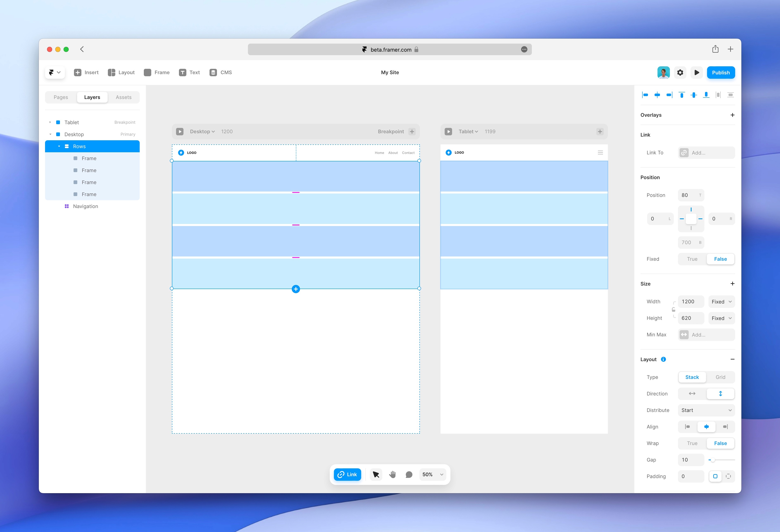Switch layout type to Grid

[x=720, y=377]
